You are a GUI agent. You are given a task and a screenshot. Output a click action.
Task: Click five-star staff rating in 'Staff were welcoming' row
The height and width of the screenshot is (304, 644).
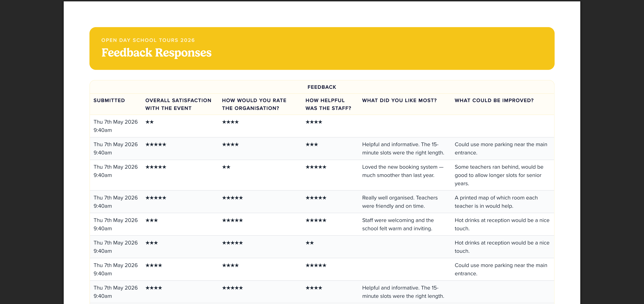tap(316, 220)
